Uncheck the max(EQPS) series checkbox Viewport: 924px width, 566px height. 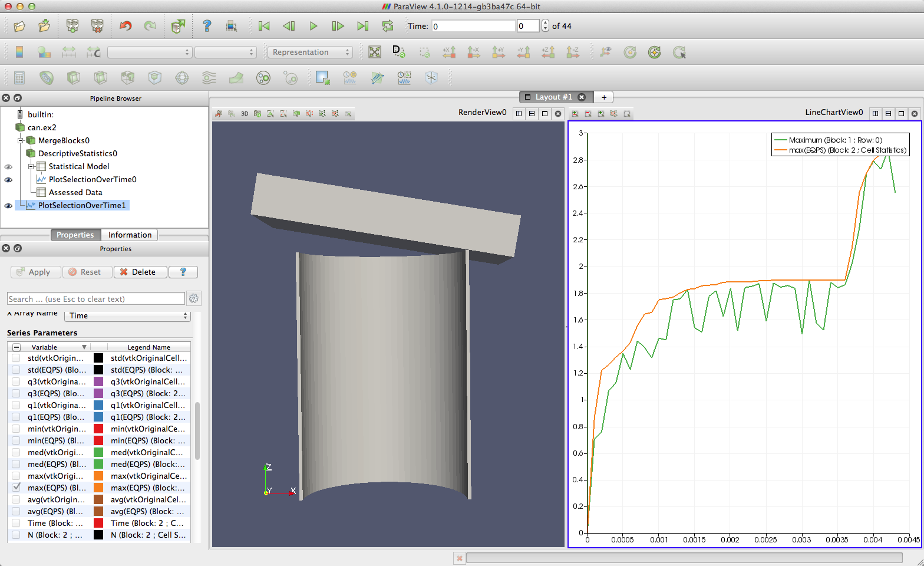pos(16,488)
